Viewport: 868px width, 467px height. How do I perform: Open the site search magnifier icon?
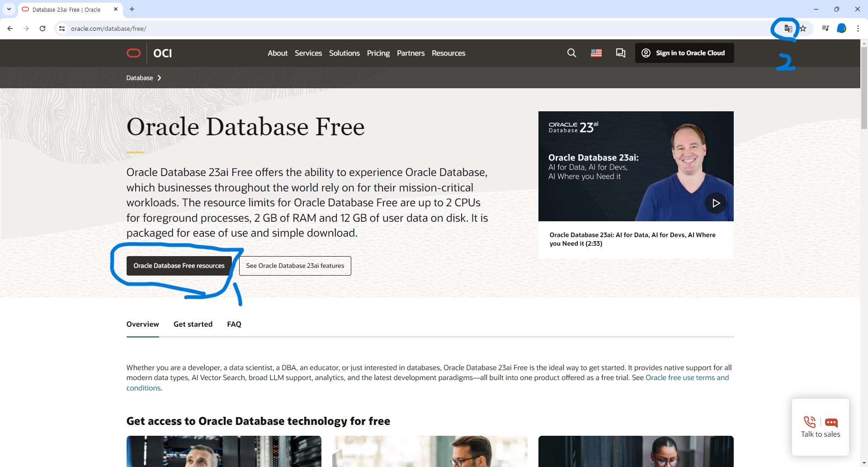click(571, 53)
